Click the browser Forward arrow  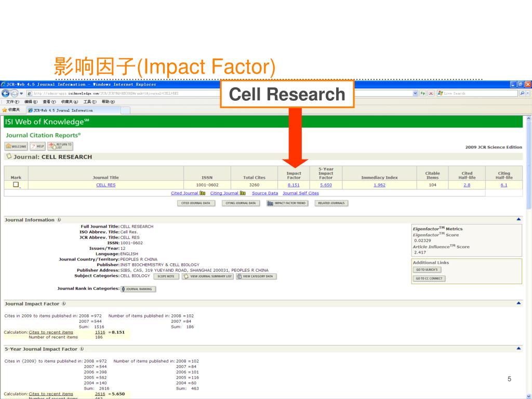pyautogui.click(x=15, y=94)
